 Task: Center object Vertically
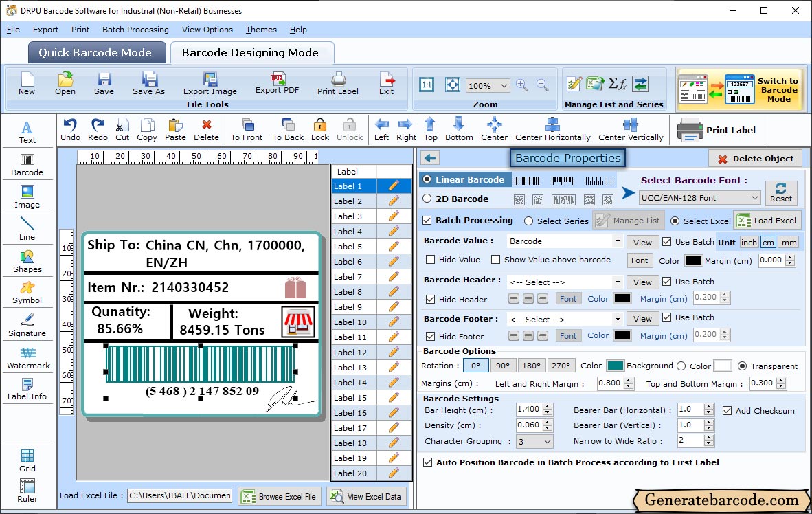pos(631,130)
